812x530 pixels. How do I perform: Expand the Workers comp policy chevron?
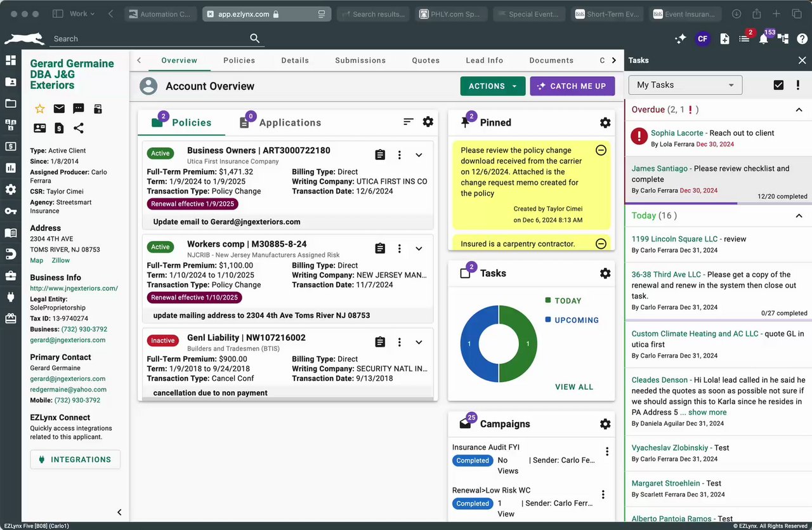[x=419, y=249]
